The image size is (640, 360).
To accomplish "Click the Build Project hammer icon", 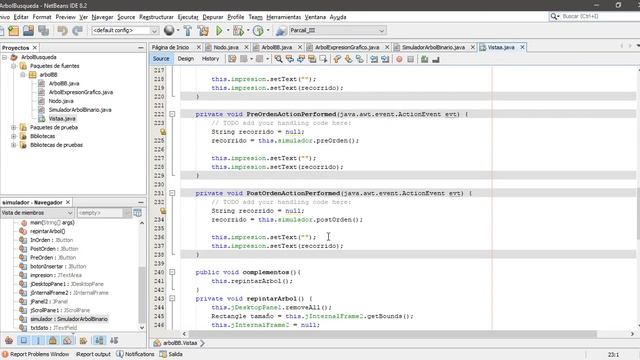I will click(x=188, y=31).
